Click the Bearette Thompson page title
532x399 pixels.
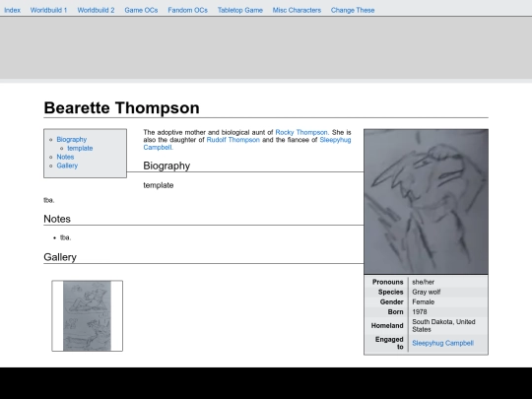(x=121, y=108)
